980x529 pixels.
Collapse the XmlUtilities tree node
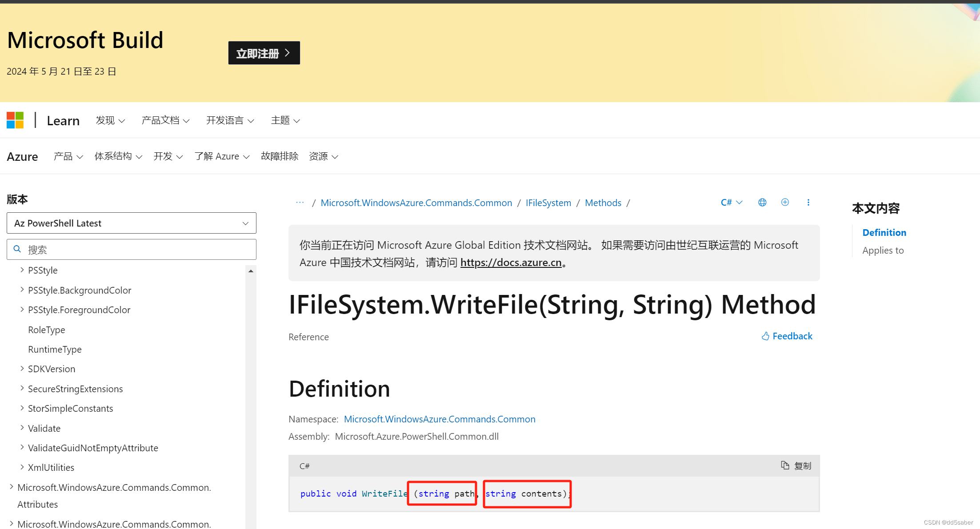tap(22, 467)
